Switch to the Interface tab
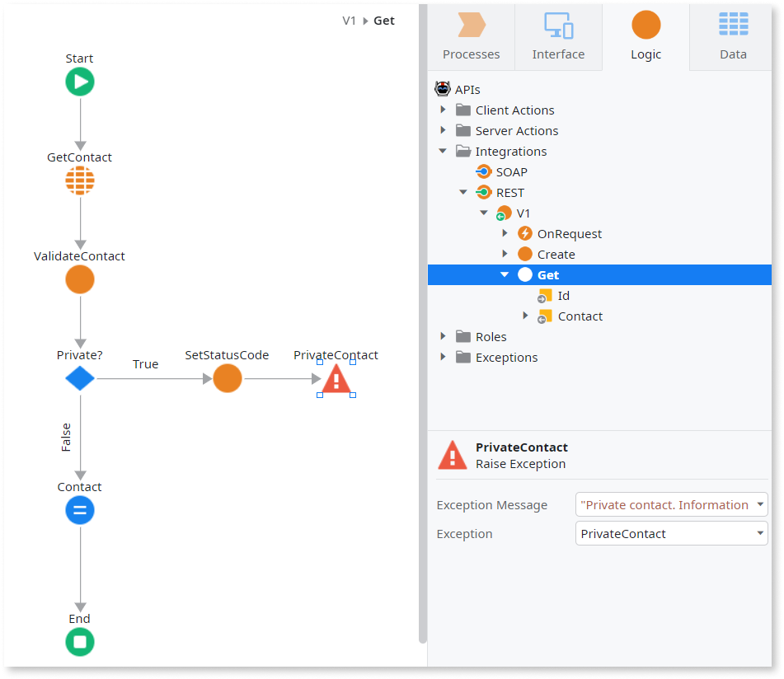 point(558,38)
